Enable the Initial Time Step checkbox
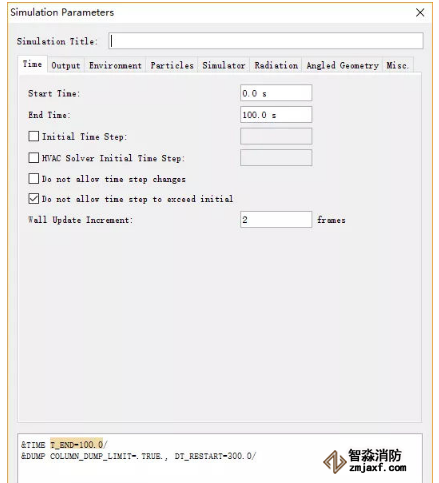 coord(34,136)
